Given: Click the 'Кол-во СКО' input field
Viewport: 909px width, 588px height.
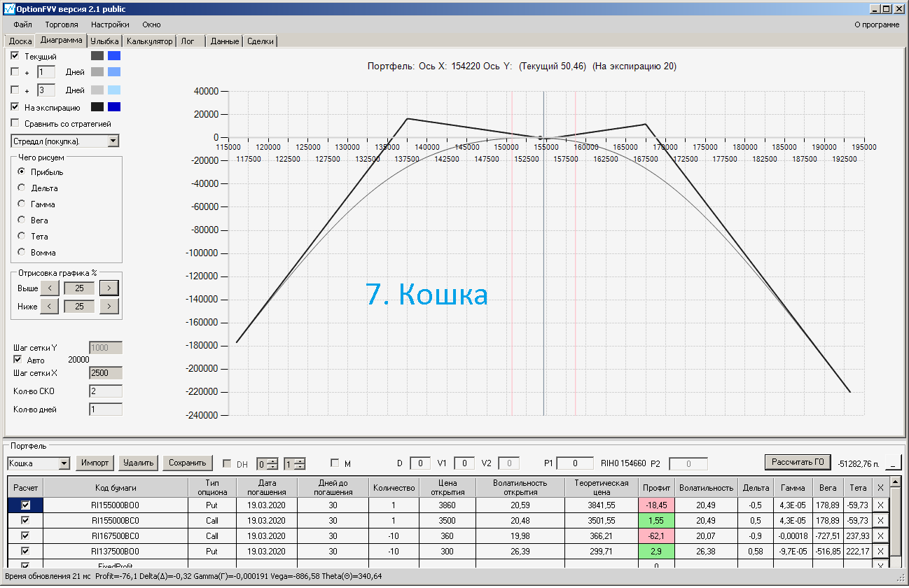Looking at the screenshot, I should [106, 391].
